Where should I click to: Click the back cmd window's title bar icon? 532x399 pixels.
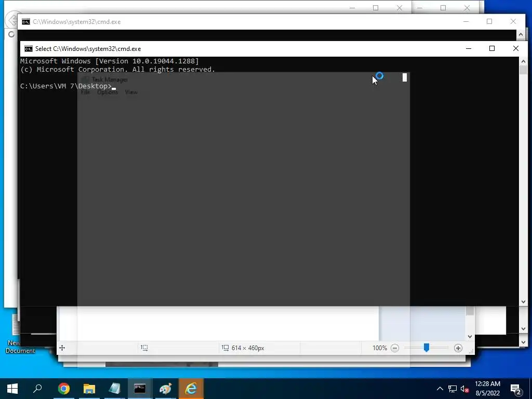tap(26, 22)
